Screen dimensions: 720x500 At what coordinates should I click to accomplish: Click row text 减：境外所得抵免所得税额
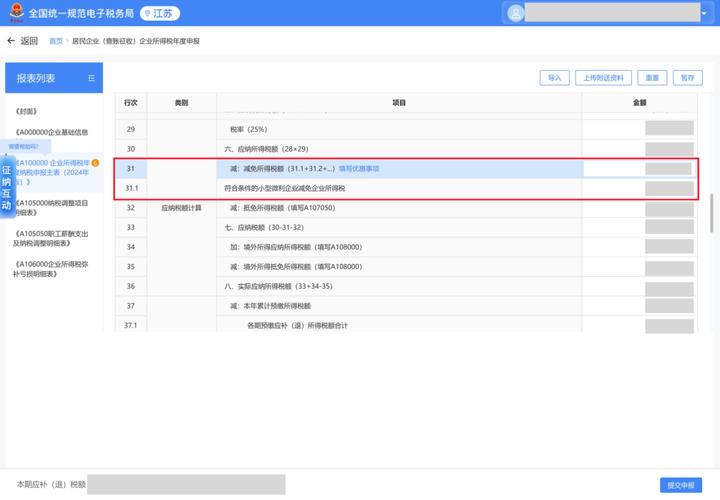[x=296, y=266]
